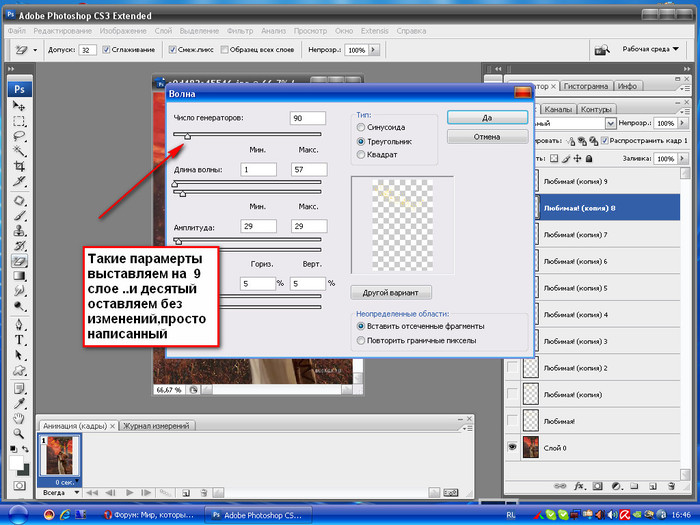The width and height of the screenshot is (700, 525).
Task: Toggle Распространить кадр 1 checkbox
Action: point(604,141)
